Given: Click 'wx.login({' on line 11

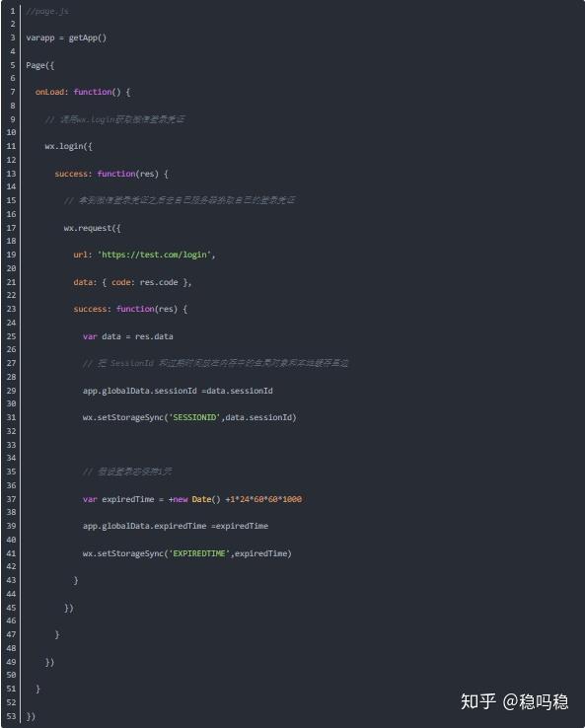Looking at the screenshot, I should tap(69, 146).
